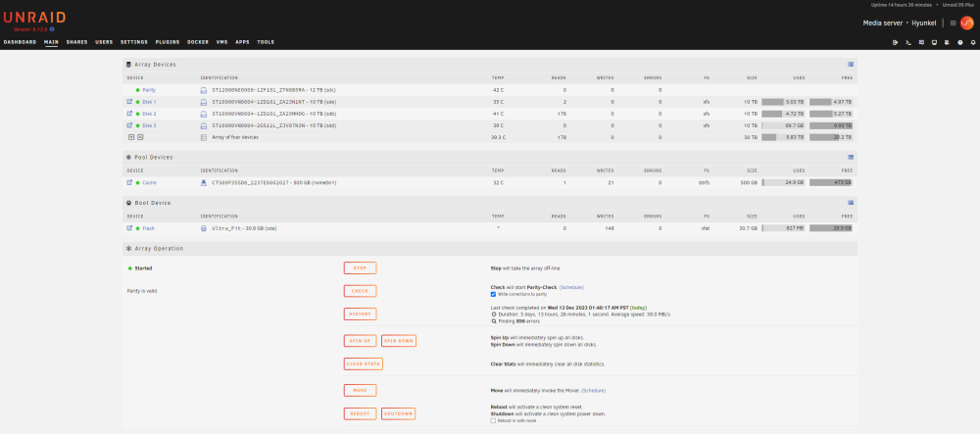Browse Disk 1 via its open-folder icon

(x=129, y=102)
